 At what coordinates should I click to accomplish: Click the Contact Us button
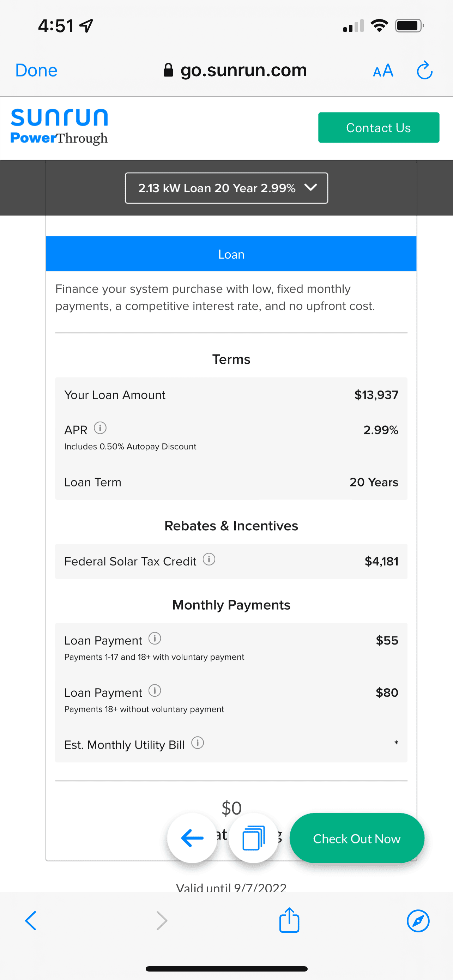(x=379, y=127)
